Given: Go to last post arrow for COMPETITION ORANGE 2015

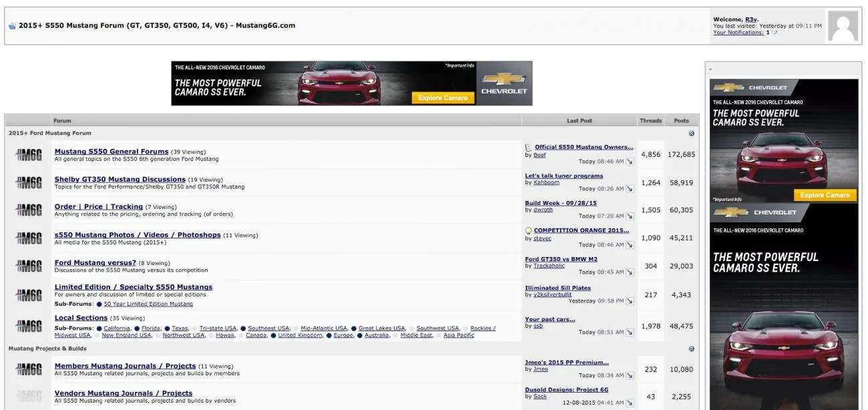Looking at the screenshot, I should coord(630,245).
